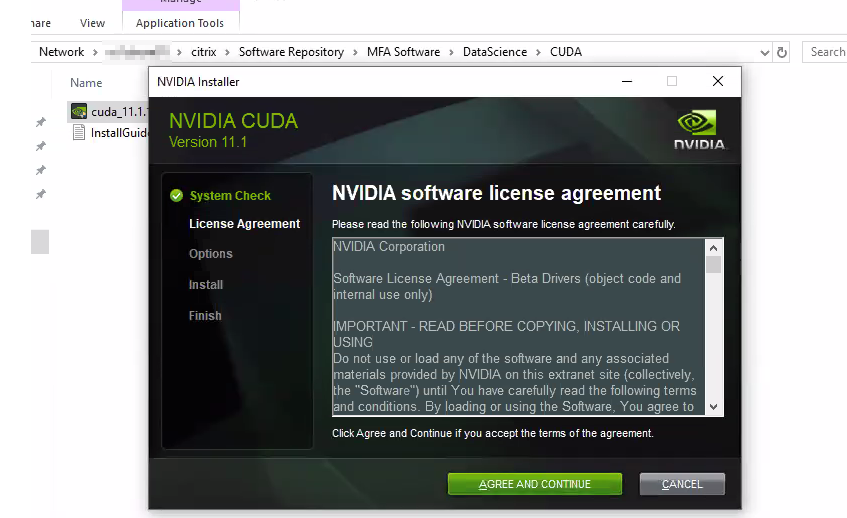This screenshot has height=518, width=847.
Task: Minimize the NVIDIA Installer window
Action: click(627, 82)
